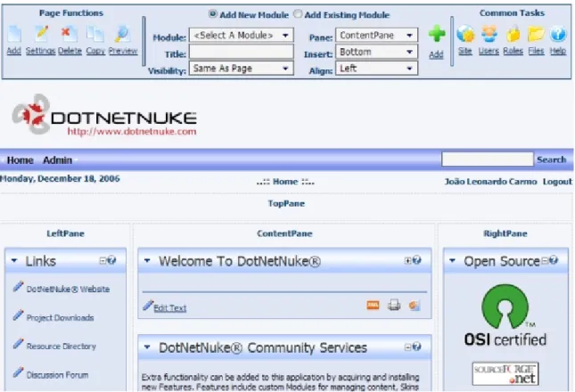This screenshot has height=392, width=575.
Task: Open Resource Directory link
Action: tap(62, 347)
